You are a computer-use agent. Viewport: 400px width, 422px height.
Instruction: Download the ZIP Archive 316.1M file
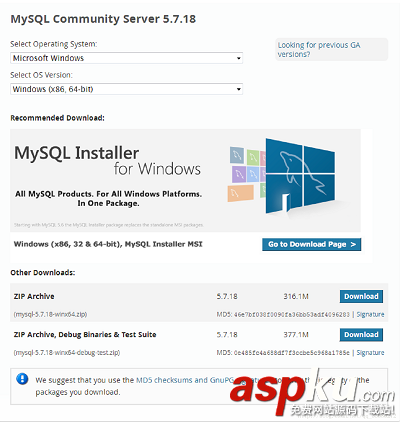point(361,296)
